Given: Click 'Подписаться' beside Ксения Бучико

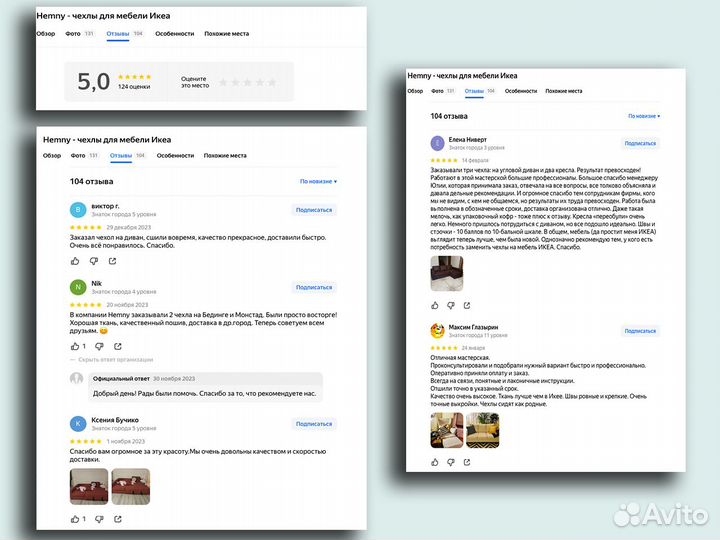Looking at the screenshot, I should [313, 424].
